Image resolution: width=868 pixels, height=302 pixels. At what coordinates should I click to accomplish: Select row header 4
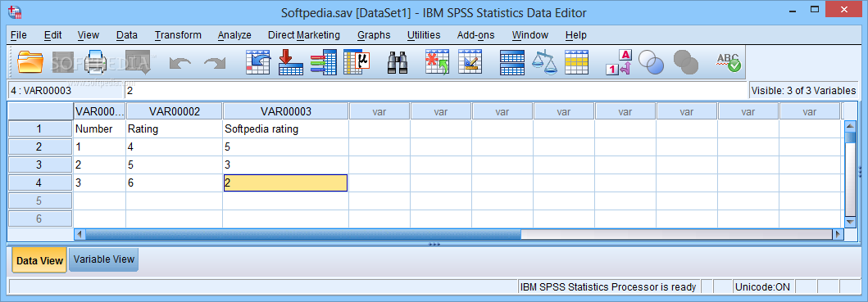click(39, 183)
